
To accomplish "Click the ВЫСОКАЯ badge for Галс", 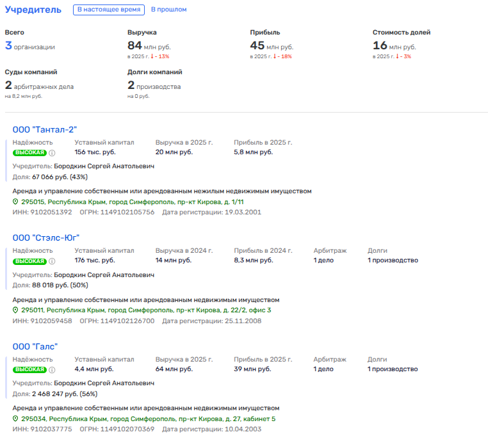I will 29,369.
